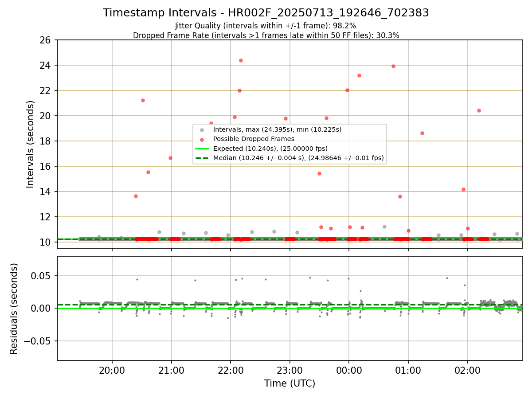Click the 00:00 x-axis tick label
Screen dimensions: 532x399
[349, 371]
